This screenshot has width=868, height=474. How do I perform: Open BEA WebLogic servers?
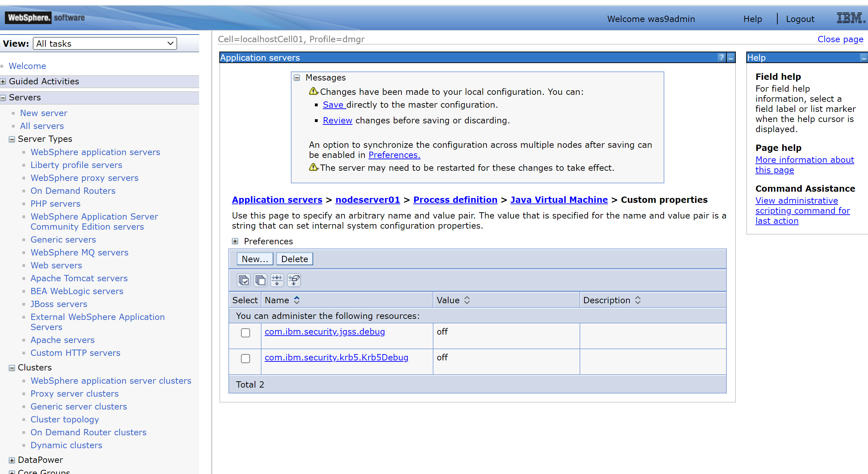click(77, 291)
